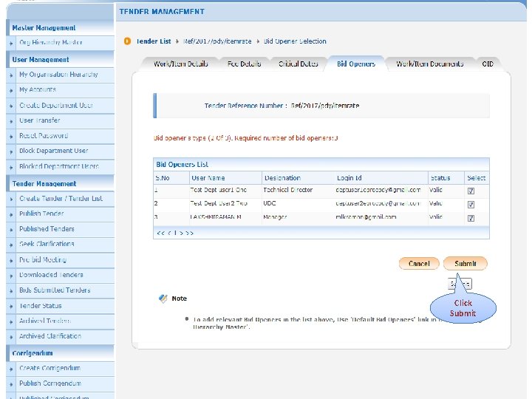Click the Manager designation cell

coord(275,217)
